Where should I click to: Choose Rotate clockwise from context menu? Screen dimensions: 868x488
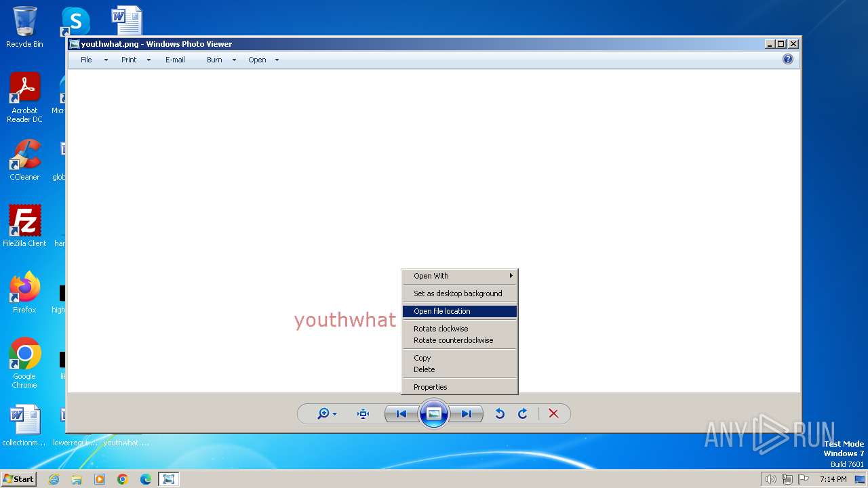coord(460,329)
